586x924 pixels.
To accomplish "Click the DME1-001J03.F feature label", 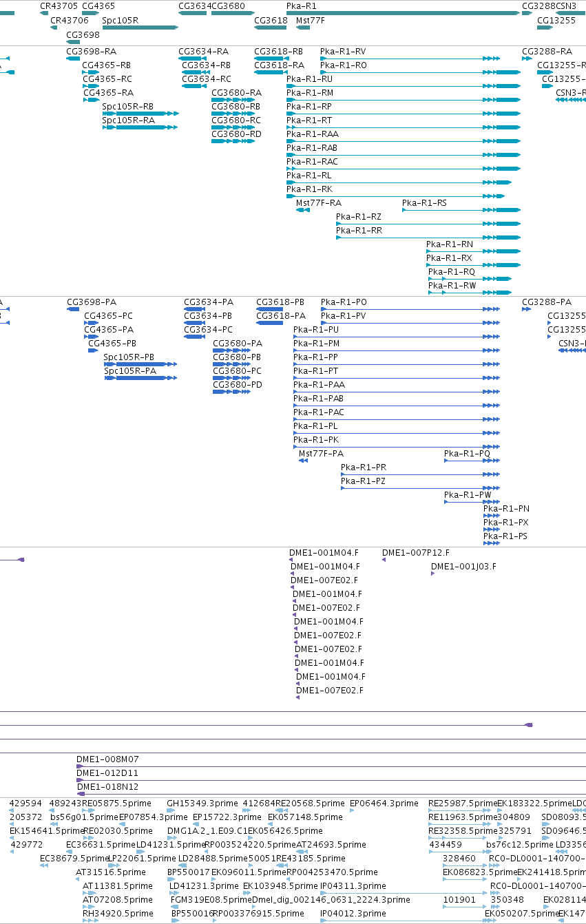I will point(463,566).
